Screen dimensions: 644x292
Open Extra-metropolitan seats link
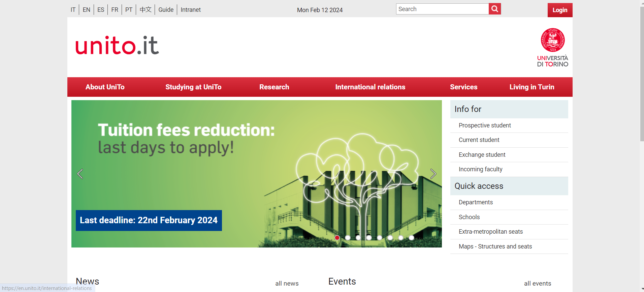click(491, 232)
